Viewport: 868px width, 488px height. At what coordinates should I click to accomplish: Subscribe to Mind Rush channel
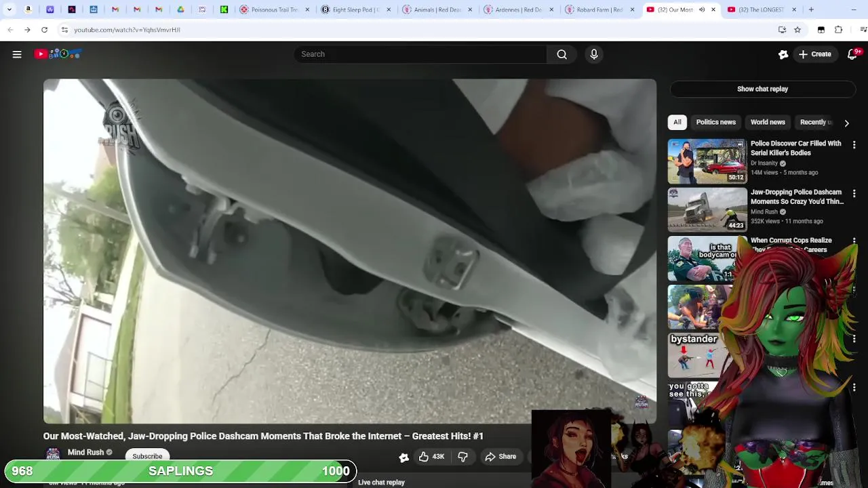pyautogui.click(x=147, y=456)
